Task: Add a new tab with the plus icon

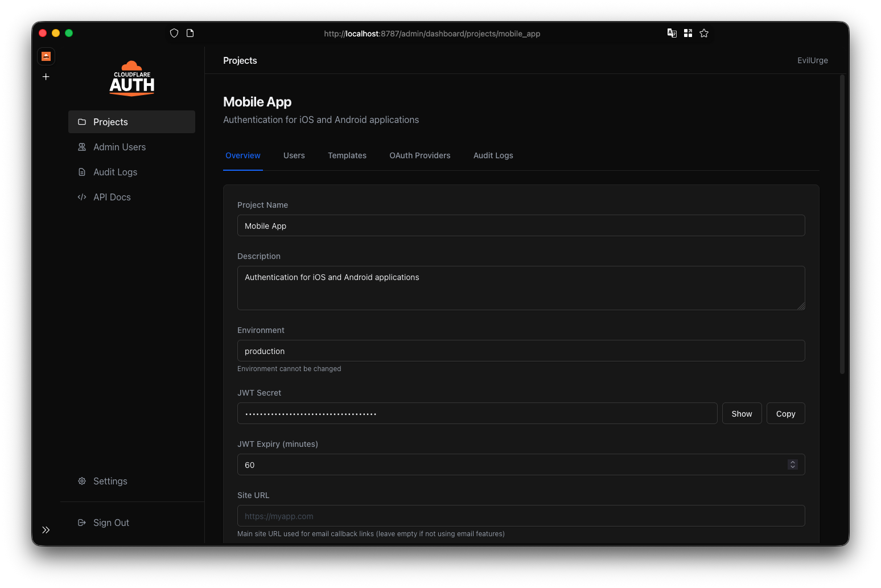Action: point(46,76)
